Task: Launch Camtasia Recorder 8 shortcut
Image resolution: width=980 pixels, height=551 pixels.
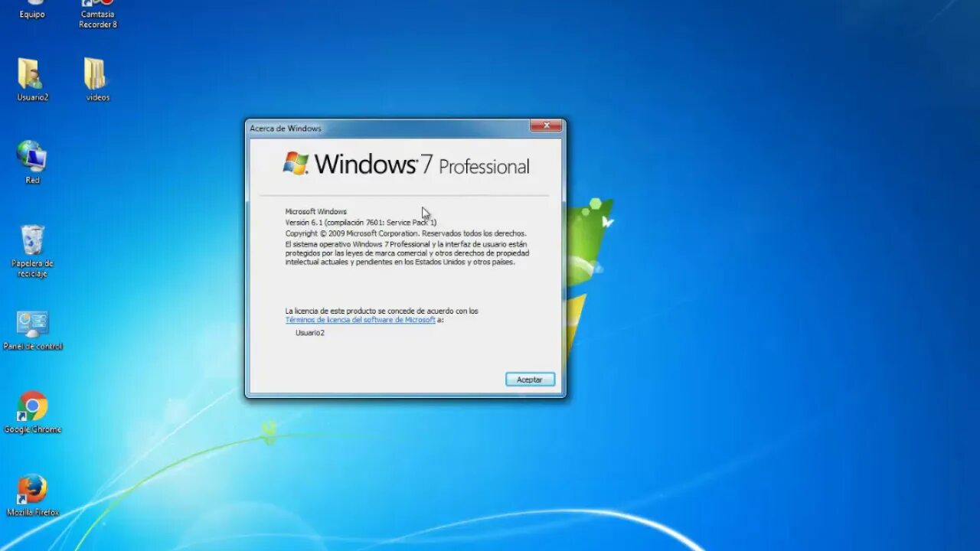Action: [x=97, y=15]
